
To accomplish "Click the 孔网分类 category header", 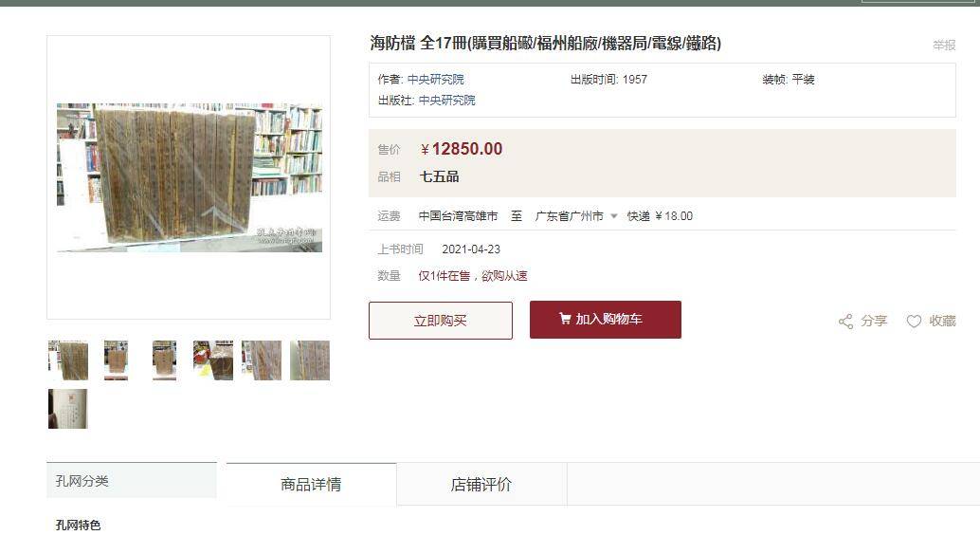I will click(x=131, y=481).
